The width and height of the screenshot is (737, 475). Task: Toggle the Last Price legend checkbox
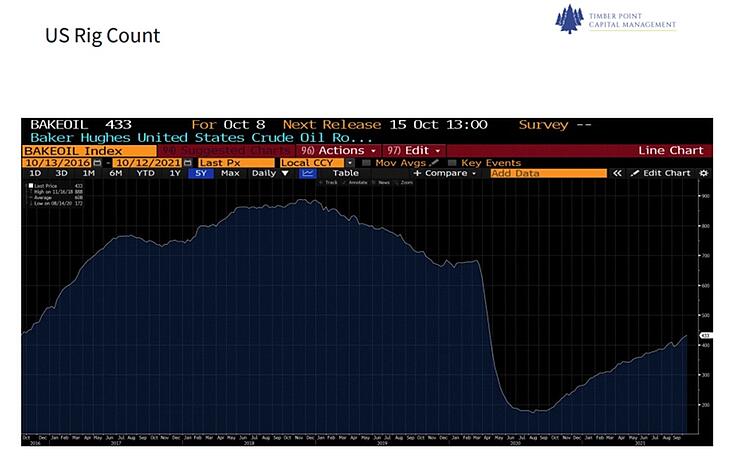click(31, 186)
